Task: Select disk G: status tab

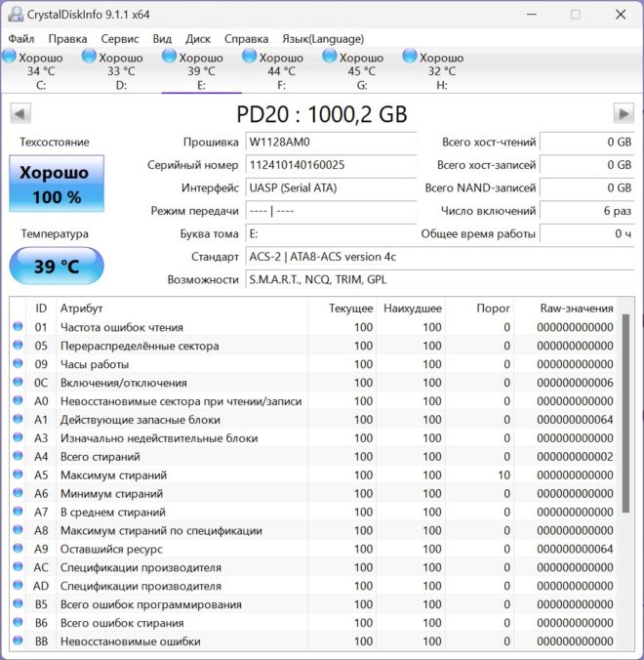Action: click(362, 70)
